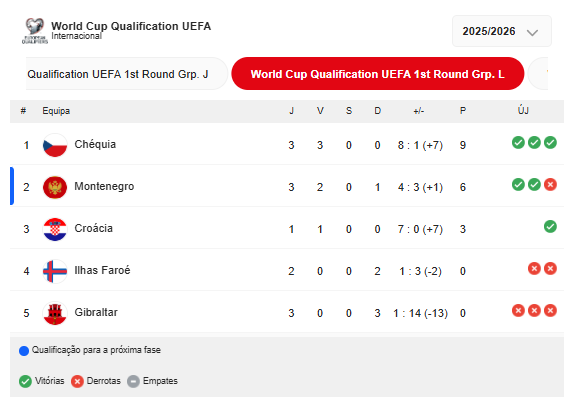578x409 pixels.
Task: Click the P points column header
Action: point(463,111)
